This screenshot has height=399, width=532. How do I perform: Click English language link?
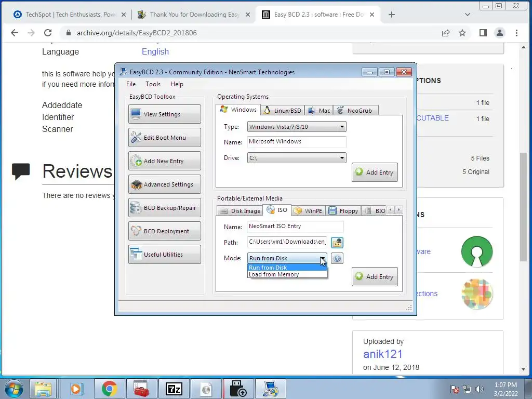155,51
